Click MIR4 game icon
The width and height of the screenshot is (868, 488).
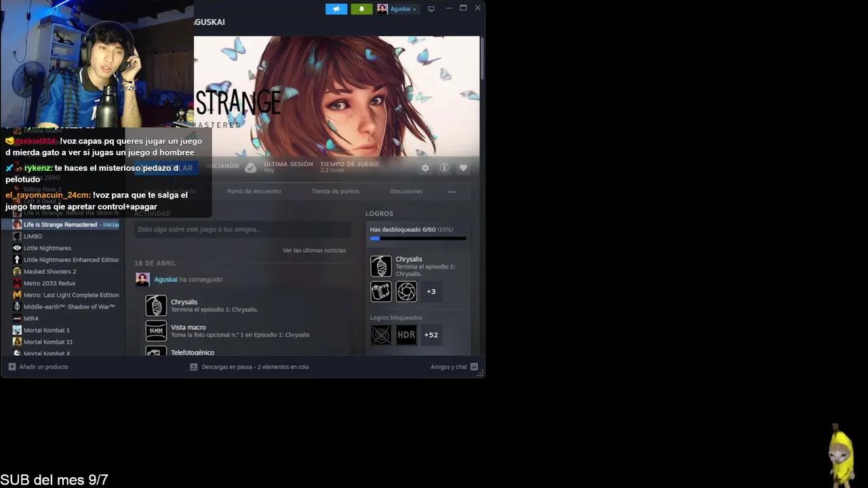[17, 319]
